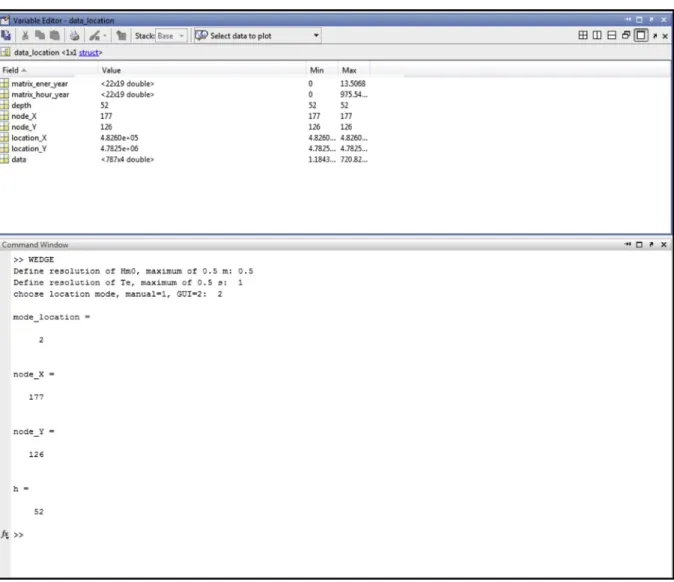Click the 975.54... Max value of matrix_hour_year
Image resolution: width=674 pixels, height=582 pixels.
354,95
